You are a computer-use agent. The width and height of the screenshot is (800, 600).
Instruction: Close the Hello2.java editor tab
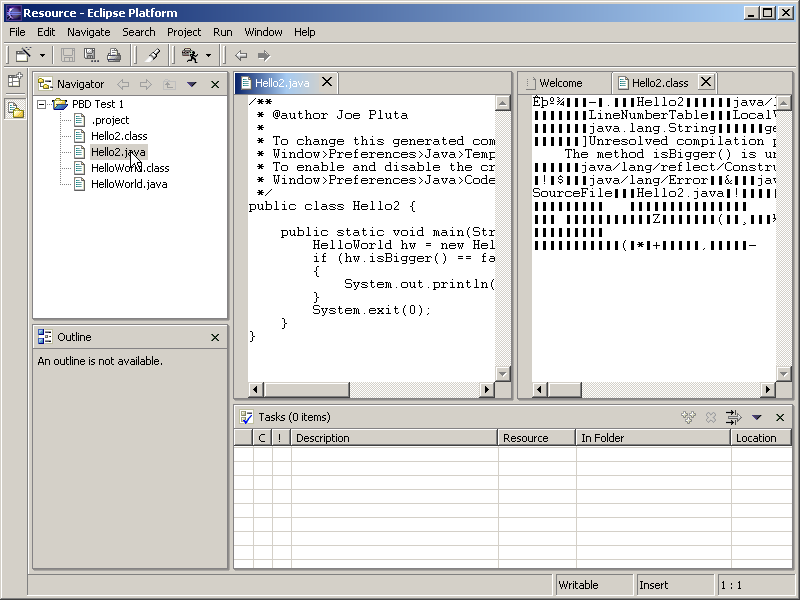coord(327,82)
